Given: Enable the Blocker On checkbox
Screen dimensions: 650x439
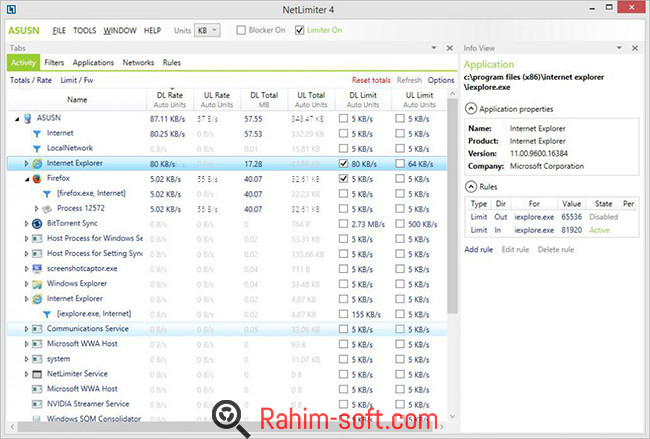Looking at the screenshot, I should click(241, 30).
